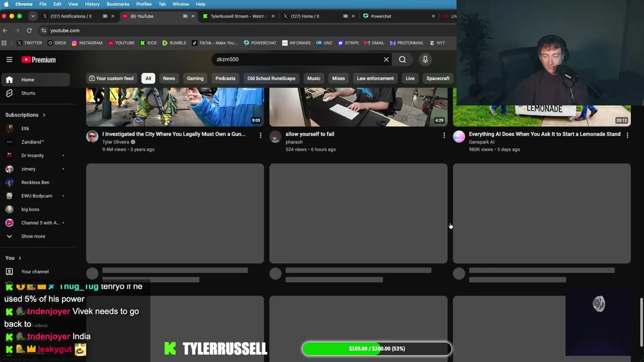Expand the Subscriptions section chevron
The image size is (644, 362).
[x=44, y=115]
